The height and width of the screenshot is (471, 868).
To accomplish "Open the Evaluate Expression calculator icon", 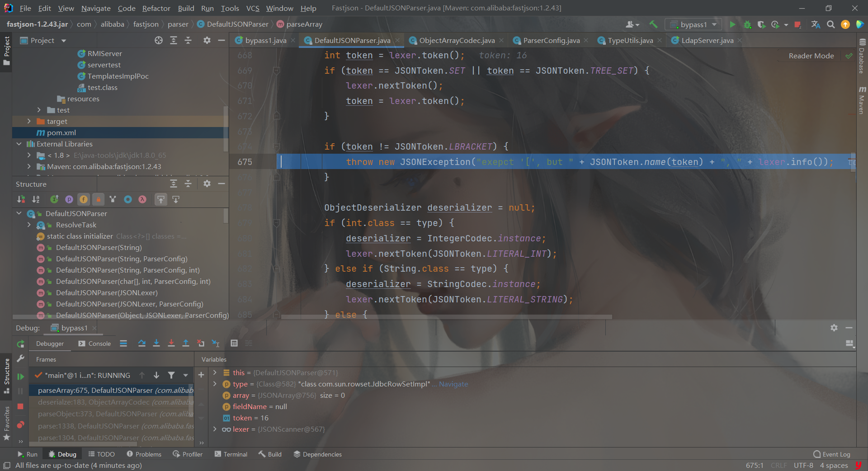I will pos(234,344).
